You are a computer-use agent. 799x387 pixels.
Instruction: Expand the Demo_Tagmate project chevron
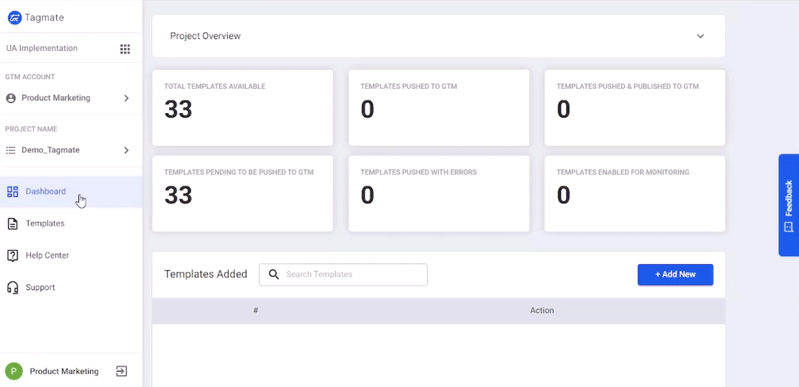tap(126, 150)
